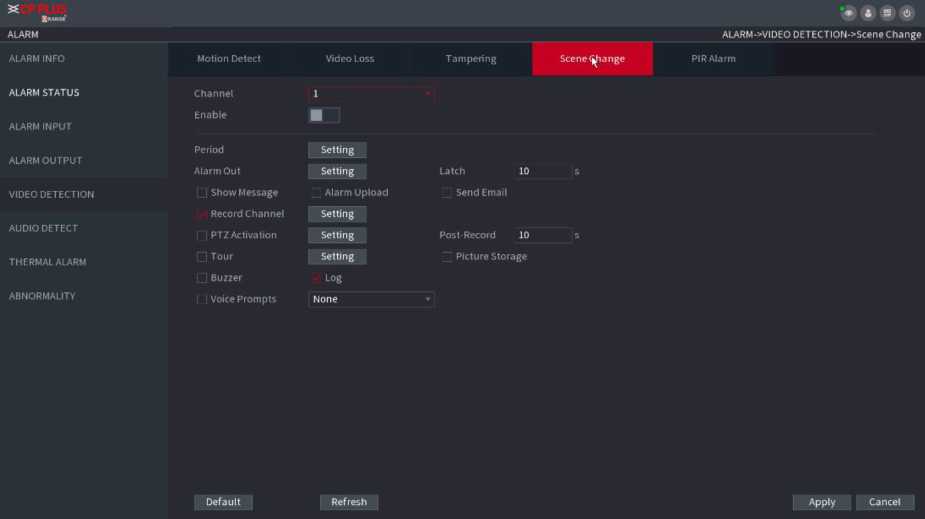The height and width of the screenshot is (519, 925).
Task: Check the Show Message checkbox
Action: point(202,193)
